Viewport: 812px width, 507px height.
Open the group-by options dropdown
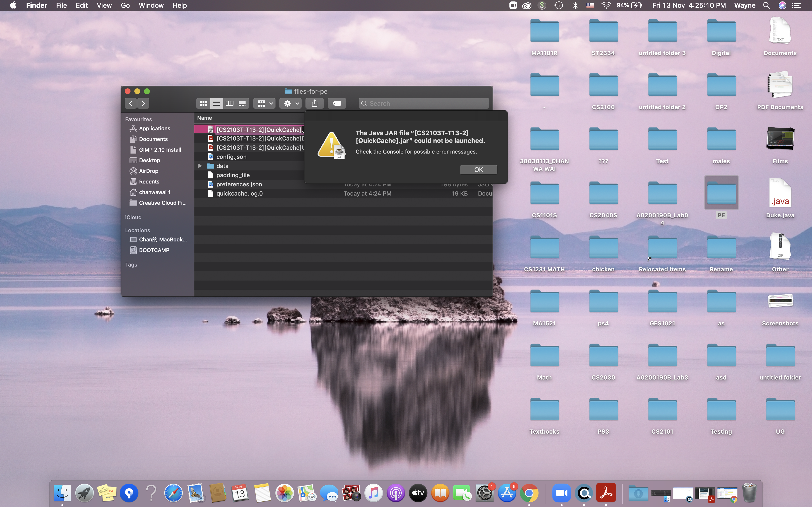tap(265, 103)
